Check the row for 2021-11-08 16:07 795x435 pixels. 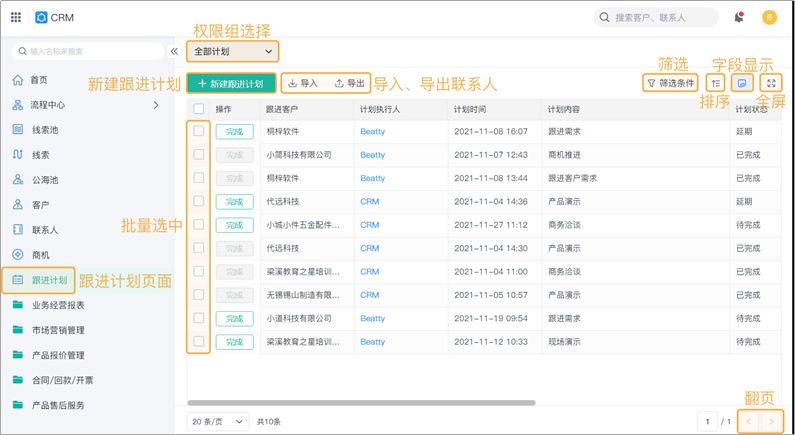199,131
